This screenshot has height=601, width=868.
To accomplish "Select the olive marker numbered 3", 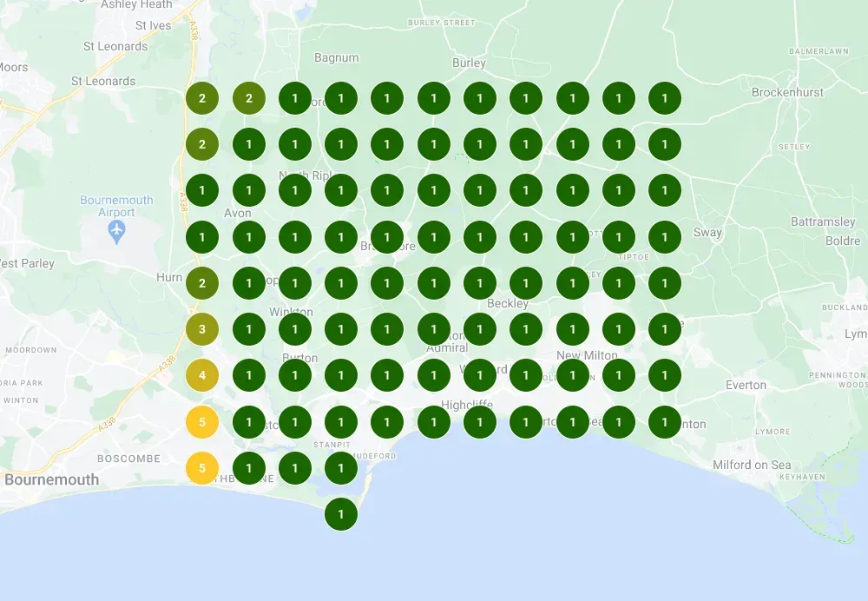I will point(202,329).
